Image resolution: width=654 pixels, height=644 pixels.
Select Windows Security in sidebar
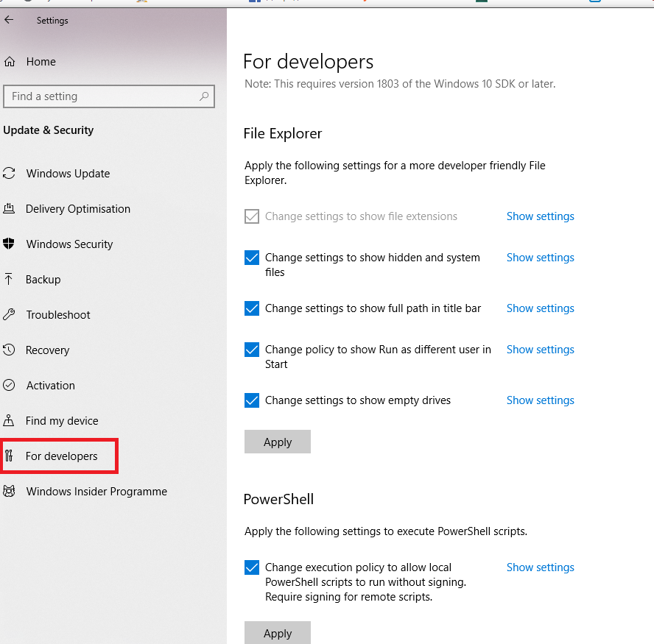tap(70, 244)
